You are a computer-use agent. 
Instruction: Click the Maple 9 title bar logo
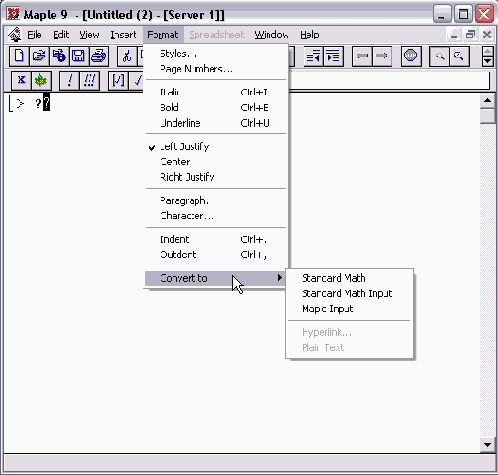tap(13, 14)
